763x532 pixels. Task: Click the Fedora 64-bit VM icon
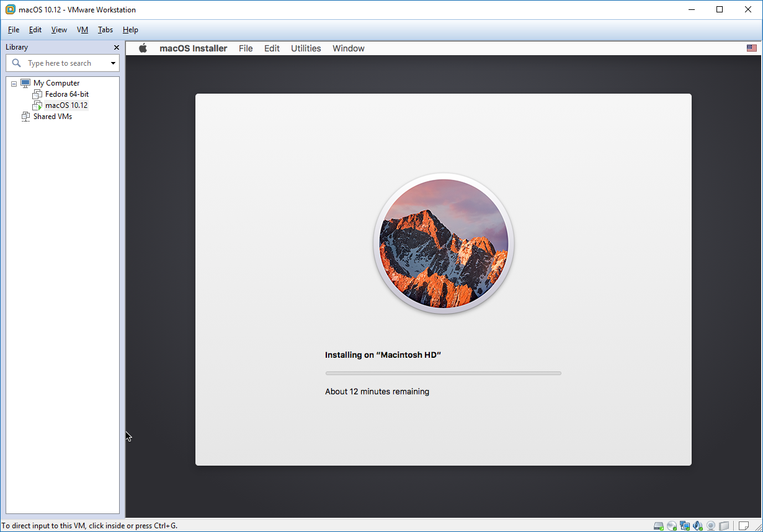37,94
